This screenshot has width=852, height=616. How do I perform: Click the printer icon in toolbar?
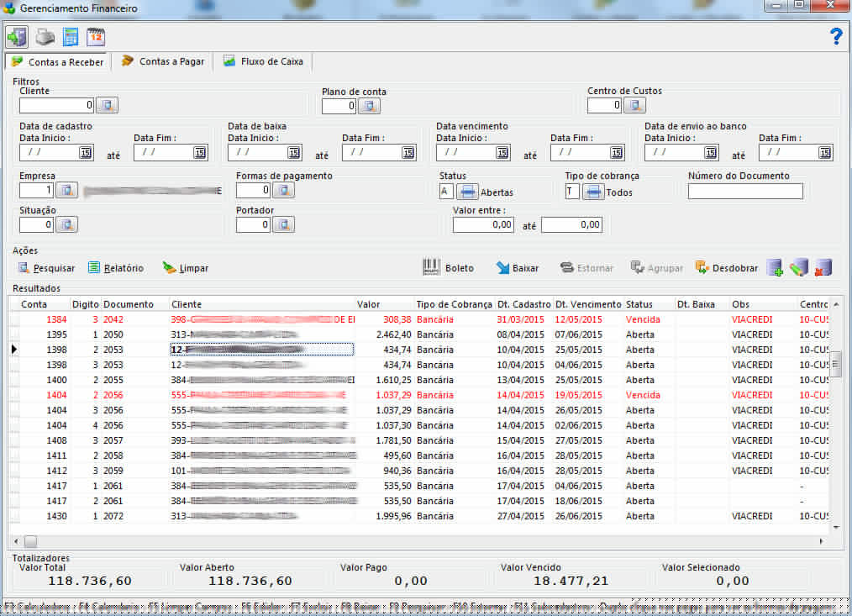point(45,37)
